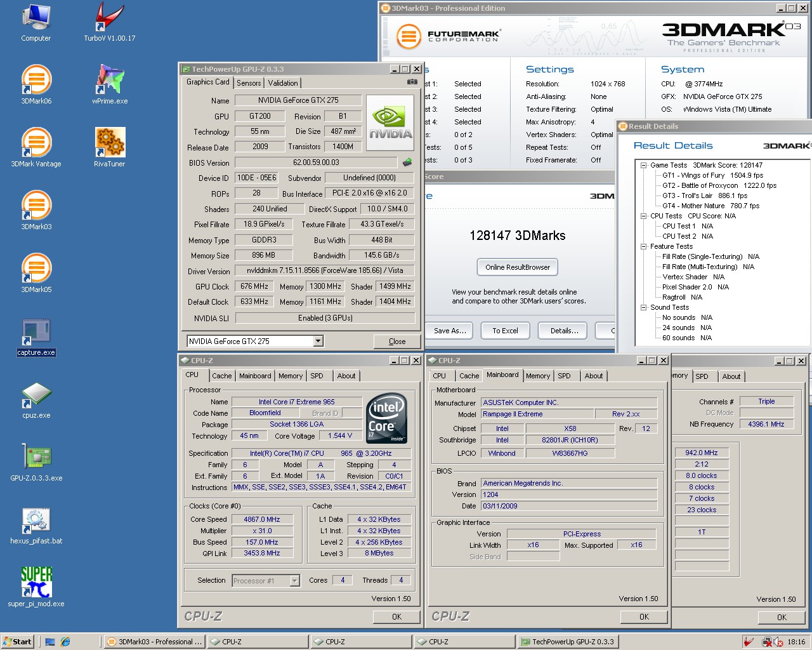Open Internet Explorer from quick launch
The image size is (812, 650).
tap(65, 642)
